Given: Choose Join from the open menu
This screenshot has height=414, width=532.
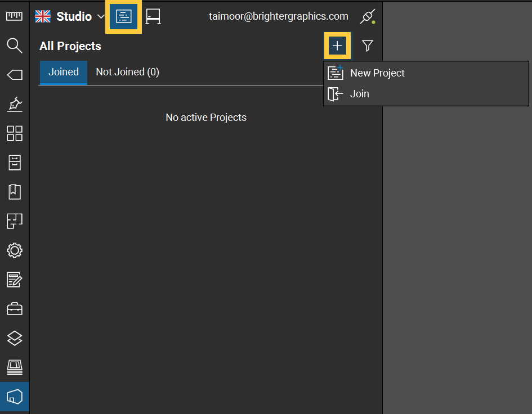Looking at the screenshot, I should click(x=359, y=94).
